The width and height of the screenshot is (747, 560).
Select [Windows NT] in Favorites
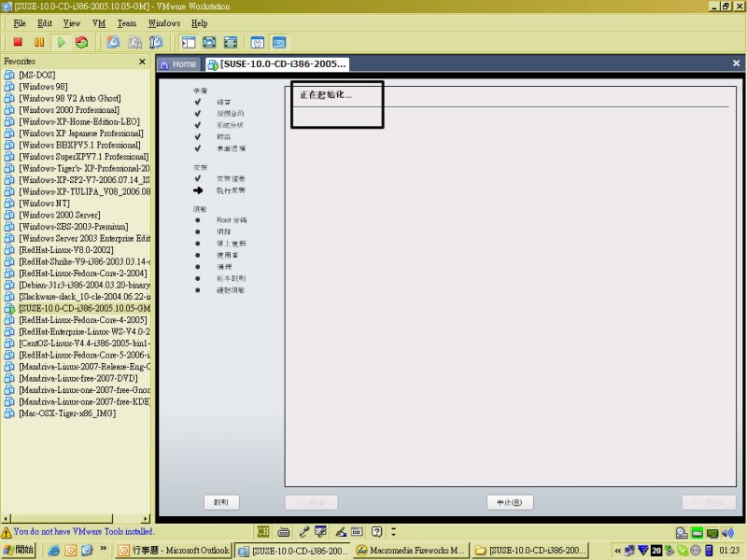point(44,203)
